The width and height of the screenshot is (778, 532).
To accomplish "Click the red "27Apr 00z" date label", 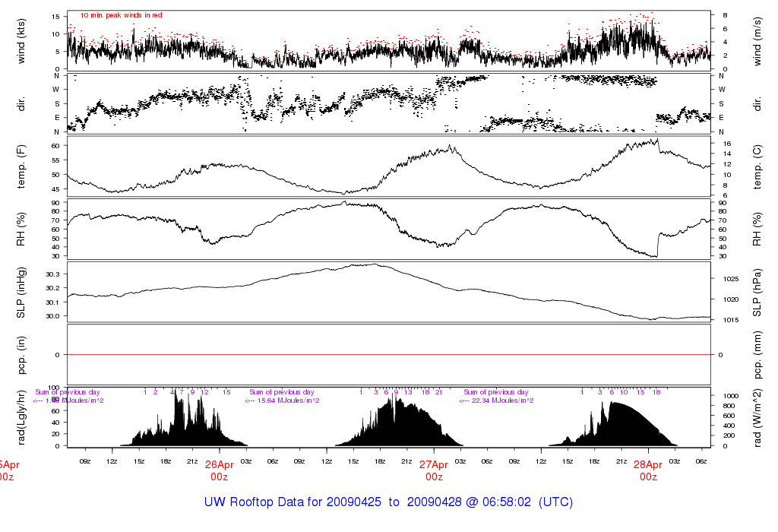I will (434, 470).
